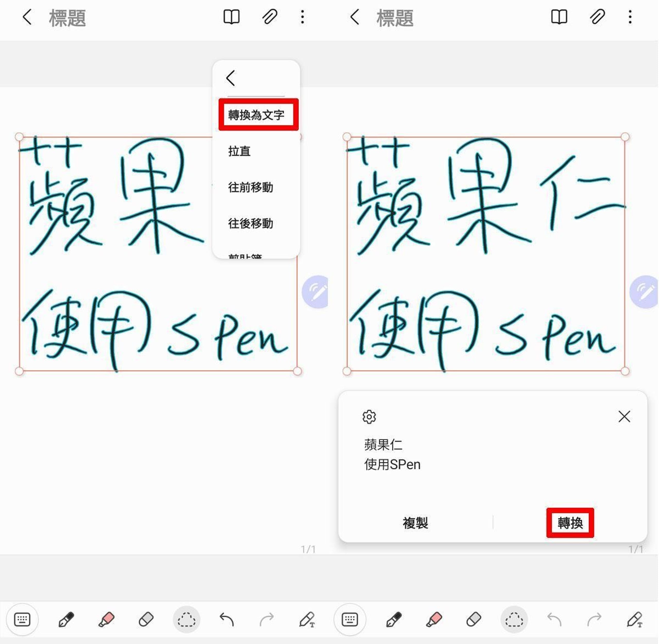Redo action in left toolbar

[x=267, y=620]
